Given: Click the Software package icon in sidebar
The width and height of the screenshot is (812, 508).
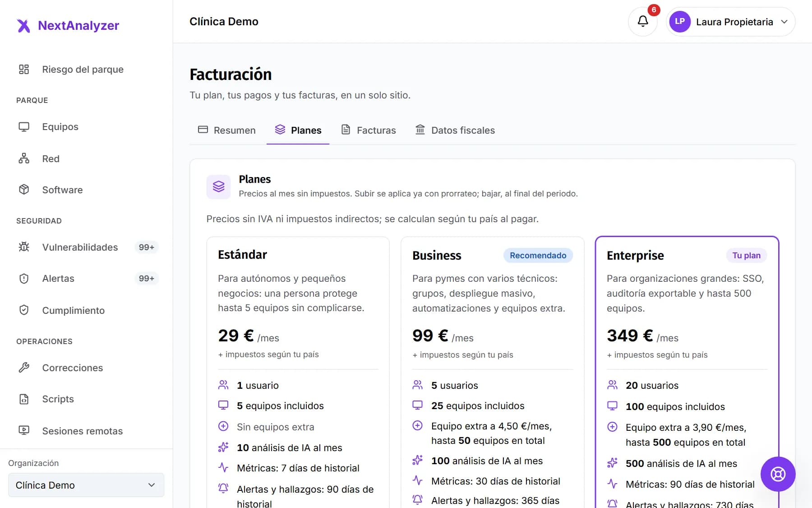Looking at the screenshot, I should click(x=24, y=190).
